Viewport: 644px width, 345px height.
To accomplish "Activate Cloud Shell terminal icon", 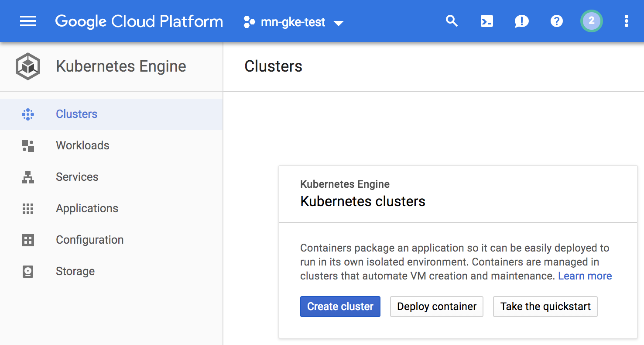I will tap(486, 21).
